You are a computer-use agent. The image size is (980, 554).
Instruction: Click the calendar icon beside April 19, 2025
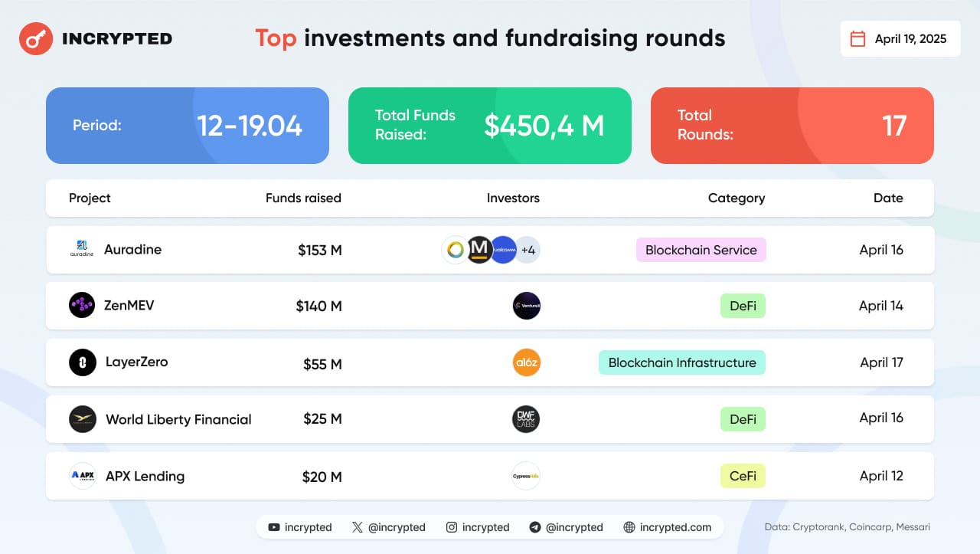pyautogui.click(x=858, y=39)
